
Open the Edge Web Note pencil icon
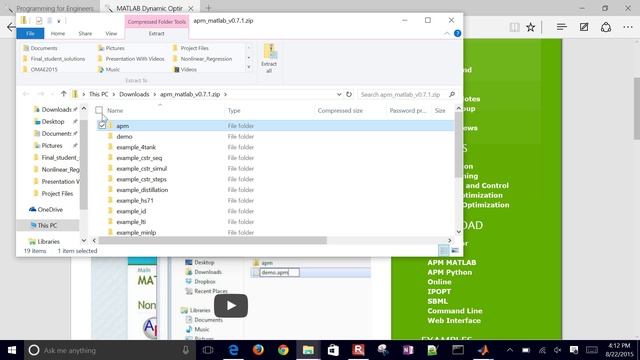(x=584, y=27)
